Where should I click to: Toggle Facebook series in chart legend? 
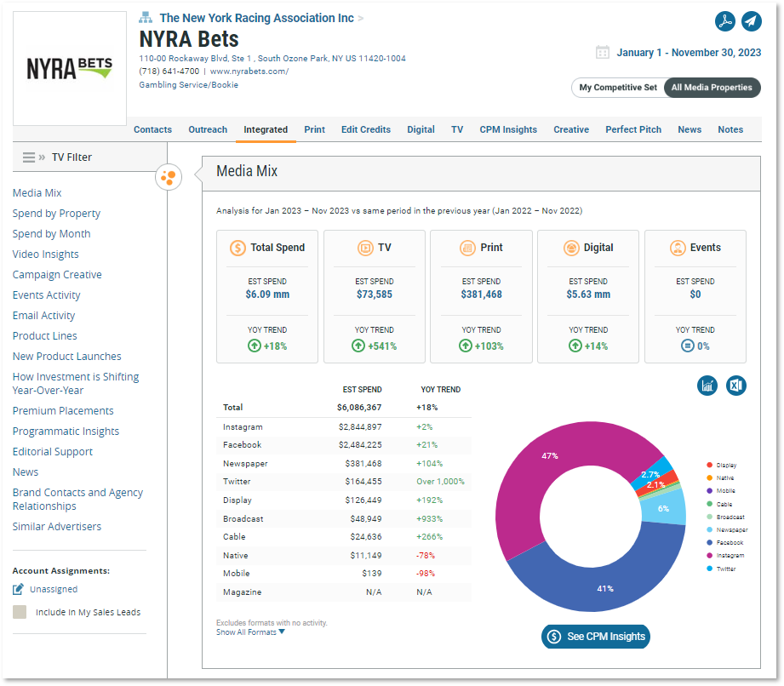click(x=725, y=542)
